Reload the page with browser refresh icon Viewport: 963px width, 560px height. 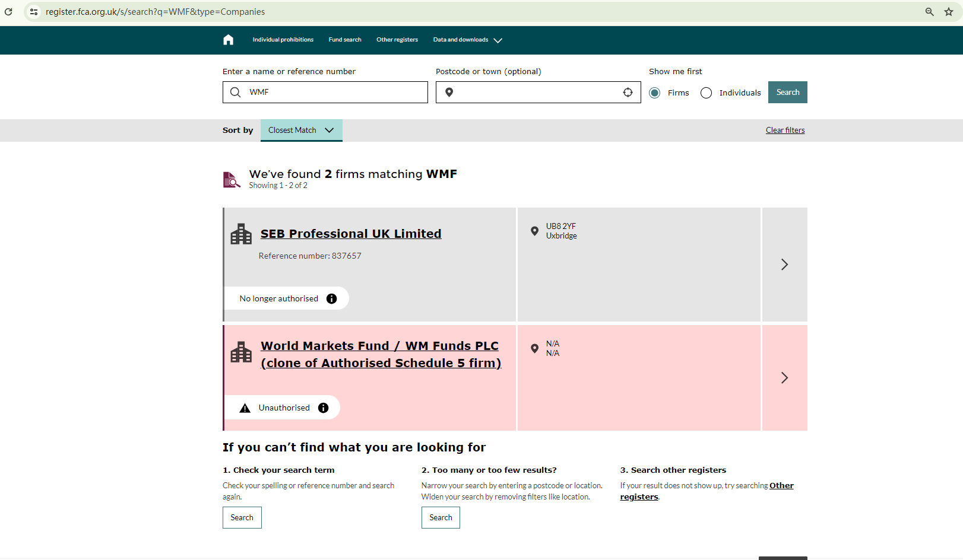point(8,12)
